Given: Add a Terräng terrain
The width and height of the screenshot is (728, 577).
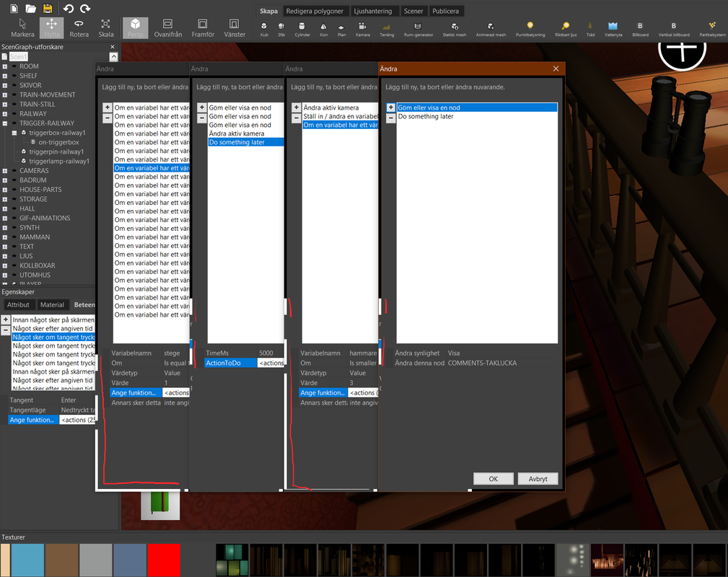Looking at the screenshot, I should tap(387, 30).
